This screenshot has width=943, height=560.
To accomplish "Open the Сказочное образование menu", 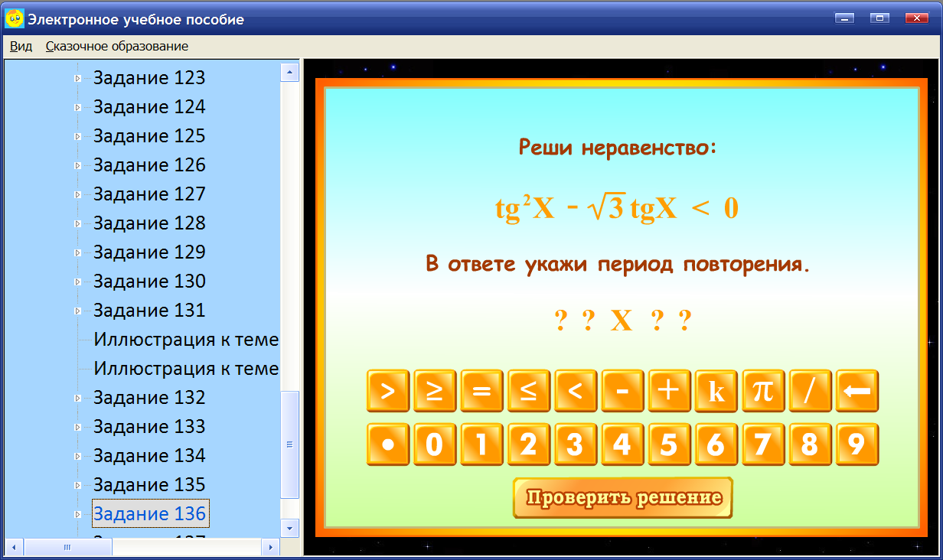I will (x=115, y=46).
